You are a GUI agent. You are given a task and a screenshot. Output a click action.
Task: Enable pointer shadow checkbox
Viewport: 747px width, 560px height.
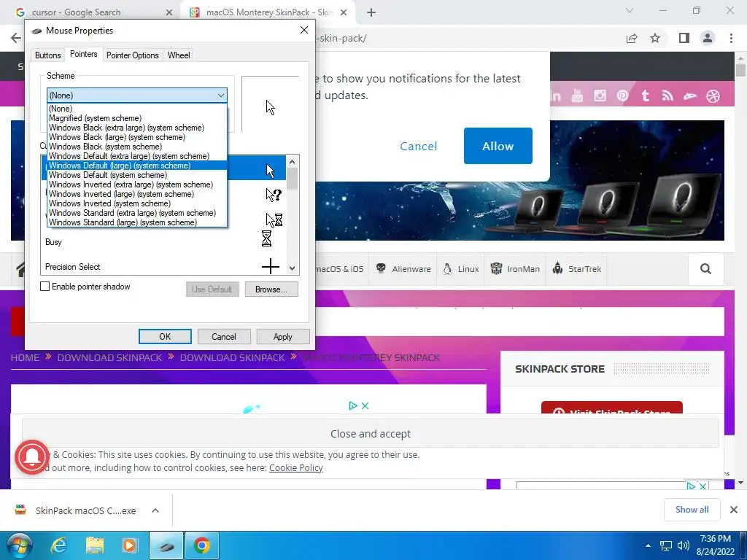tap(44, 286)
